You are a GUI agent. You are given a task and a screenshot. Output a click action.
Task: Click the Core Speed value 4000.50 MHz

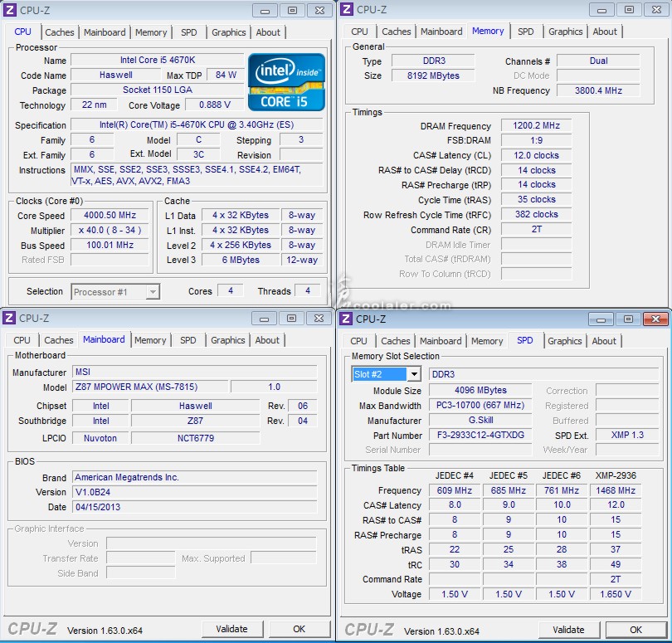click(x=110, y=215)
